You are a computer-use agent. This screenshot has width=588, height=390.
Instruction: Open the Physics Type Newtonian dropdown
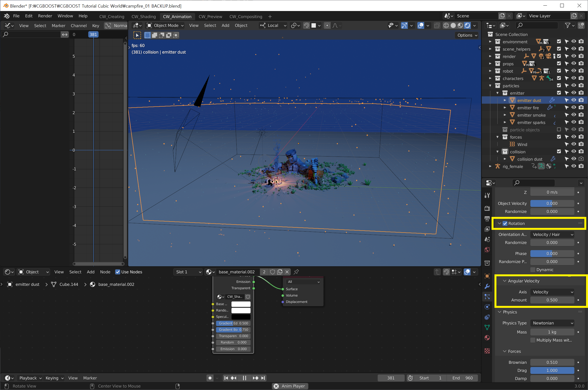552,323
